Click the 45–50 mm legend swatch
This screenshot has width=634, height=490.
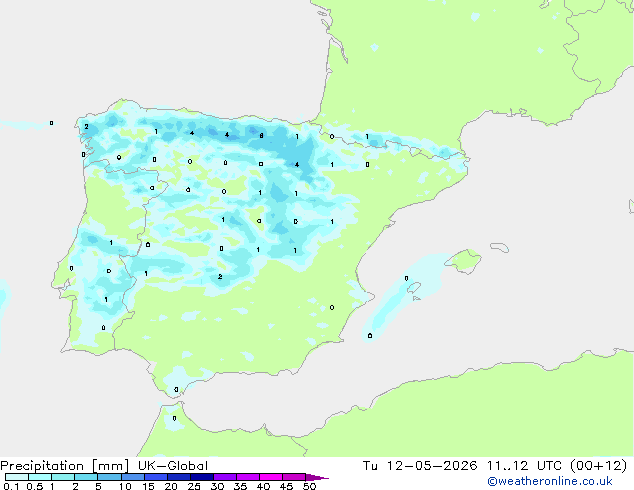coord(294,477)
